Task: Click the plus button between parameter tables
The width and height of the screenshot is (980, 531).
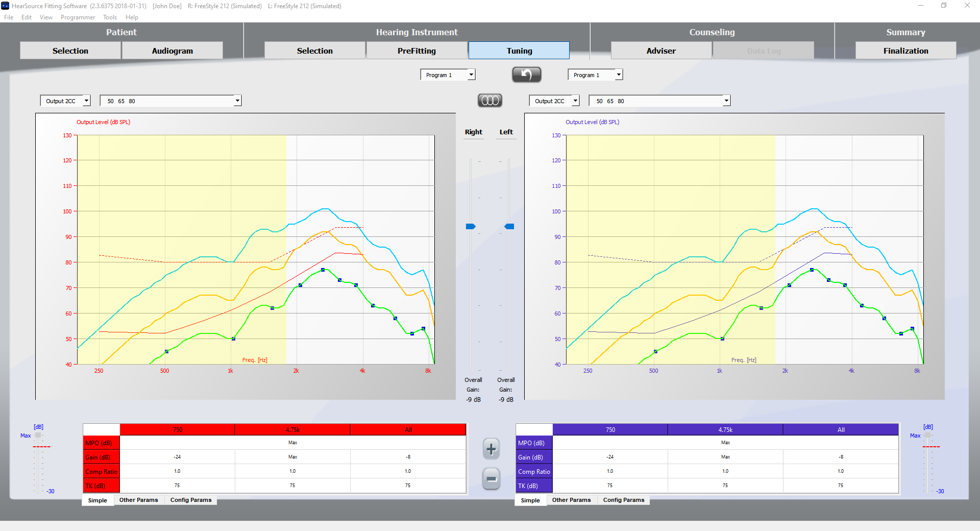Action: click(x=491, y=449)
